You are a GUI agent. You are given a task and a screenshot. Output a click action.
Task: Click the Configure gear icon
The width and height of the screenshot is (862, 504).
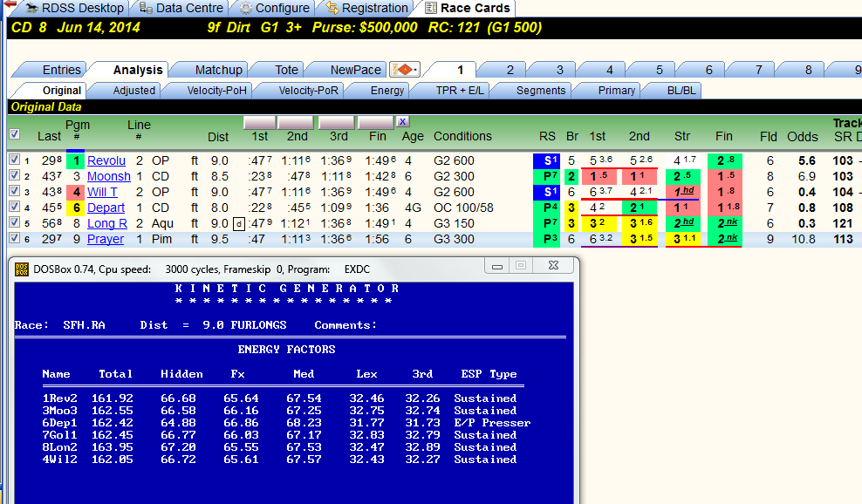[246, 8]
